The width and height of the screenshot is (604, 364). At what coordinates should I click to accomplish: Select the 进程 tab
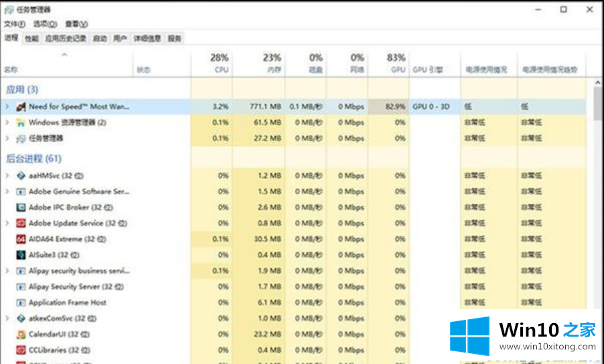click(x=11, y=37)
